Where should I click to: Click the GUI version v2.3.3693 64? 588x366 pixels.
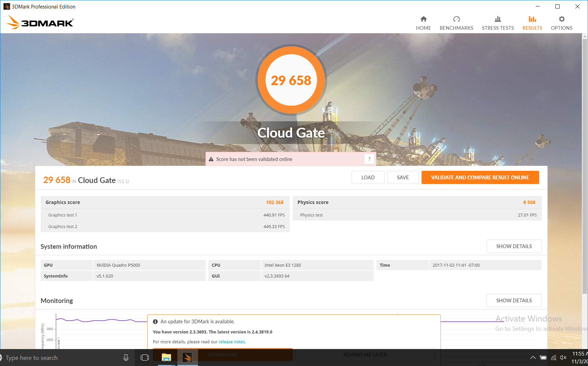tap(277, 276)
